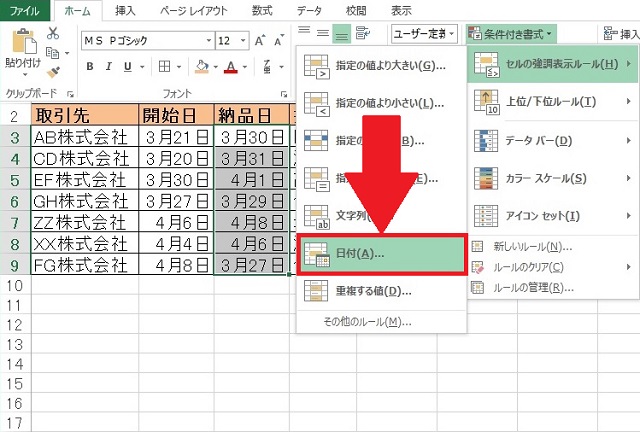Open the ファイル tab
The image size is (640, 432).
click(25, 10)
